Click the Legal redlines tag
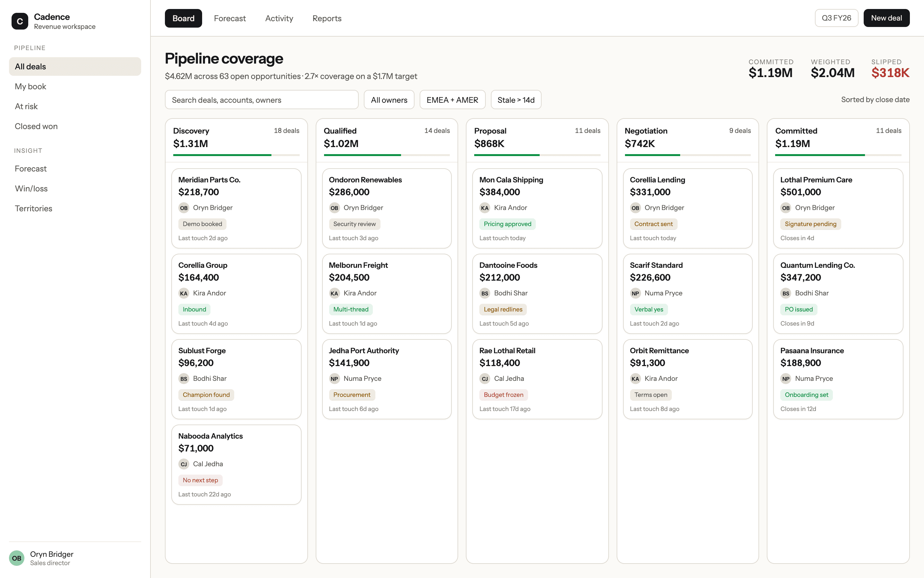The height and width of the screenshot is (578, 924). (503, 309)
